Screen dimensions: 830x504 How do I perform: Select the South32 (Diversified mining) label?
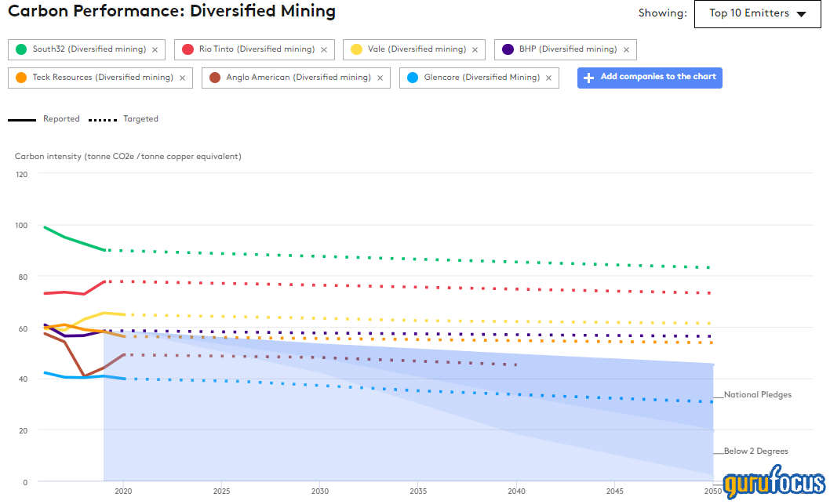[x=89, y=49]
